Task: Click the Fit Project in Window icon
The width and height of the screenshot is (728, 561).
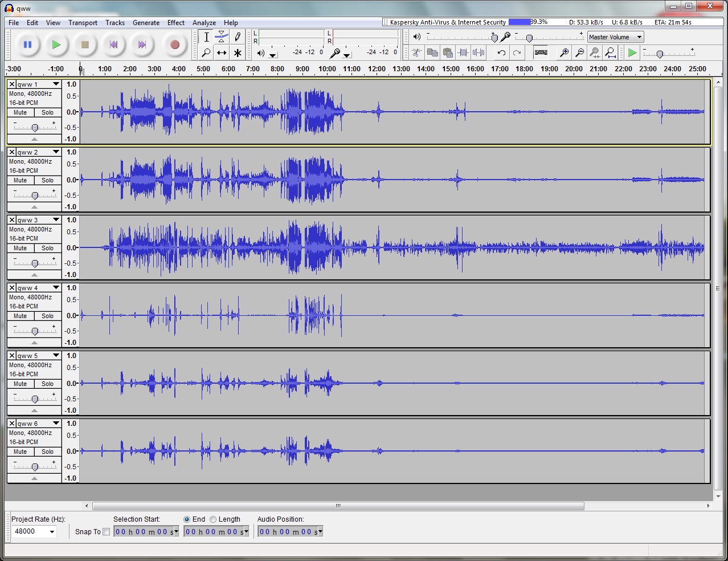Action: [x=610, y=53]
